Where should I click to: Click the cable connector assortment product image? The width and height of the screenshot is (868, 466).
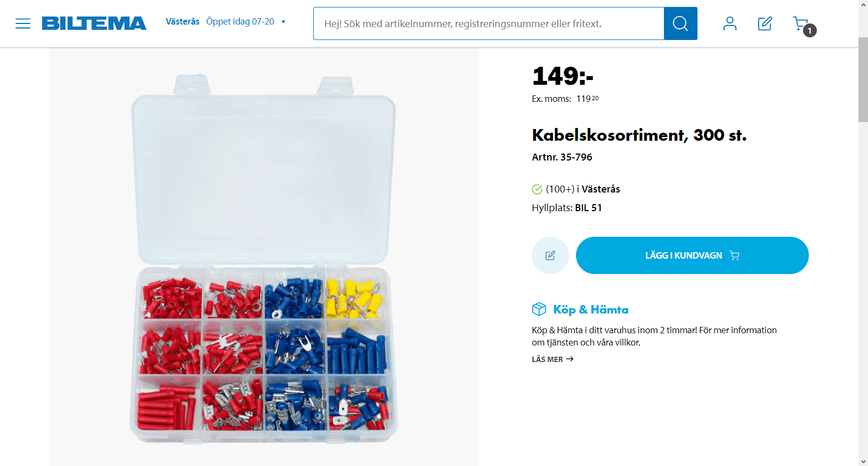coord(264,257)
